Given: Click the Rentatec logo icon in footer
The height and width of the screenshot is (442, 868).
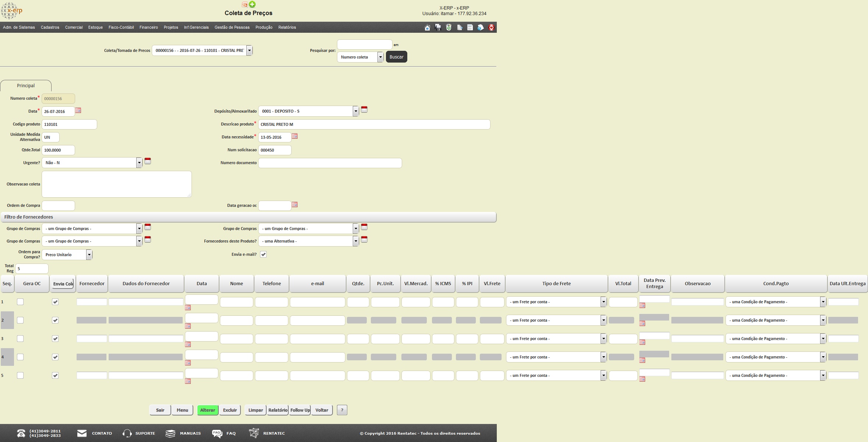Looking at the screenshot, I should tap(254, 433).
